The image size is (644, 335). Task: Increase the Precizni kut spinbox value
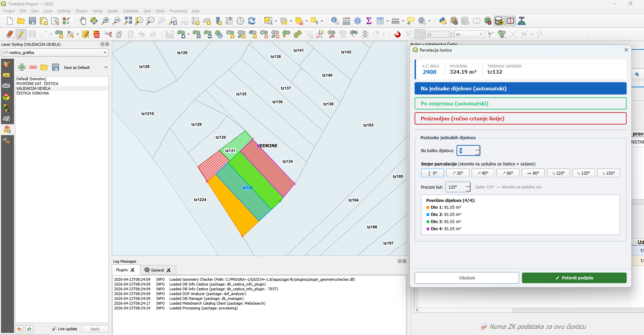point(468,185)
